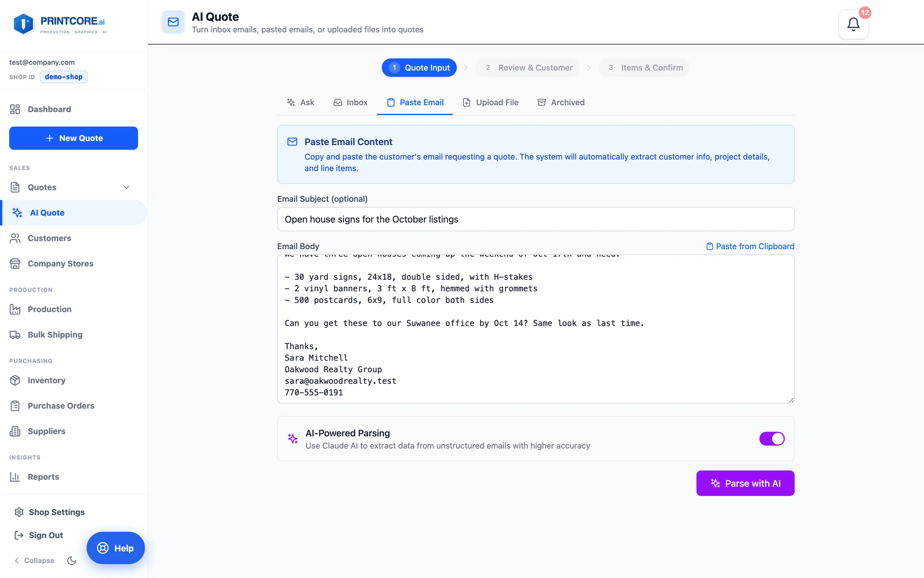Click the demo-shop shop ID badge
The image size is (924, 578).
(64, 77)
